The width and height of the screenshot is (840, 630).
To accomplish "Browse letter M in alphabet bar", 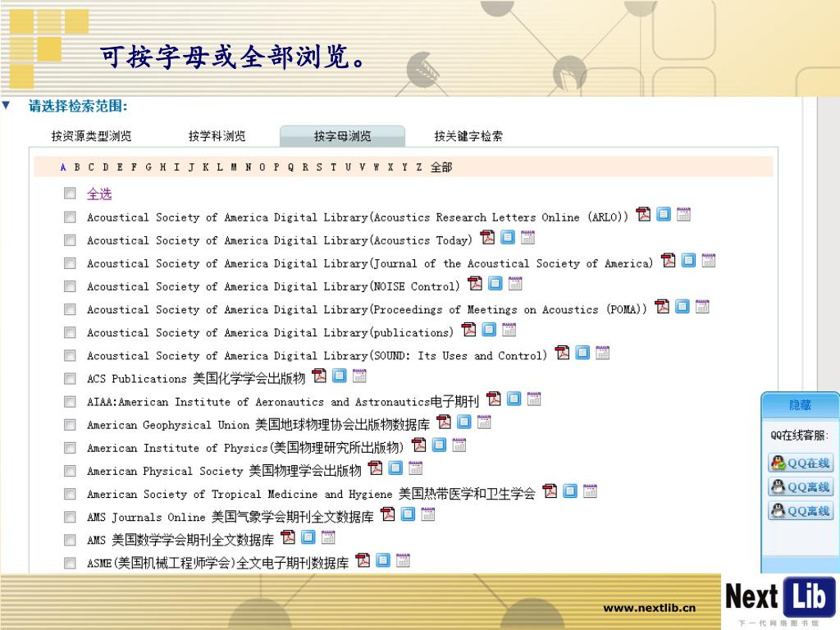I will [234, 167].
